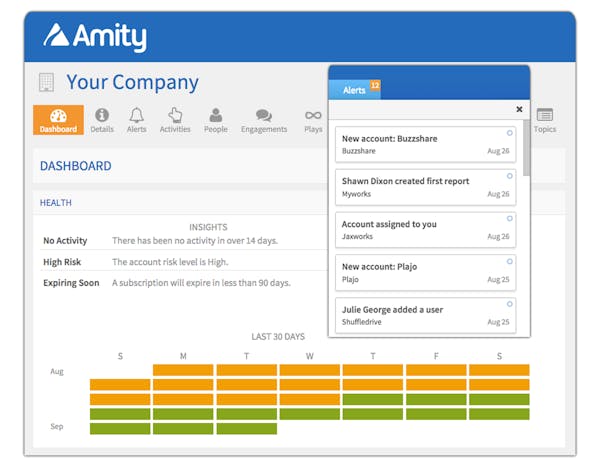
Task: Open the Plays infinity icon
Action: 313,115
